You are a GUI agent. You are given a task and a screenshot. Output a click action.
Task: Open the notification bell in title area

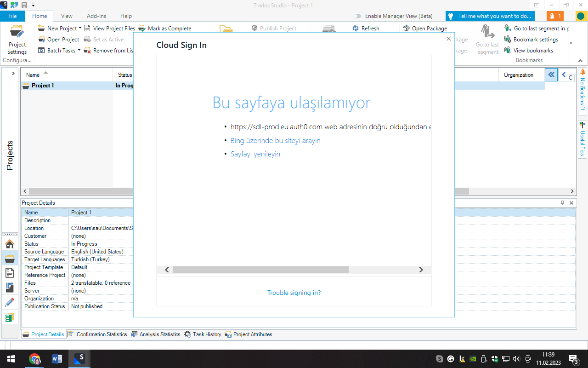coord(555,16)
